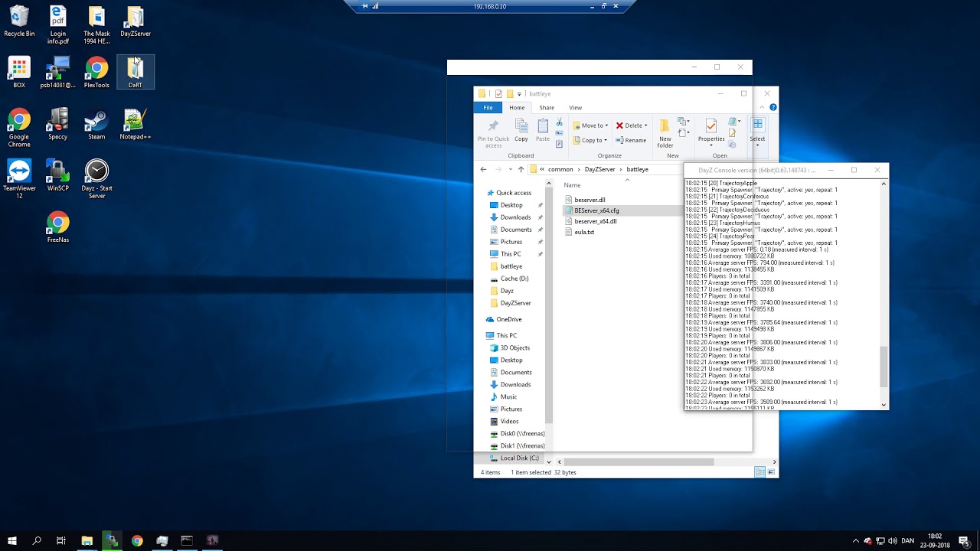The image size is (980, 551).
Task: Open The Mask 1994 folder on desktop
Action: (x=96, y=25)
